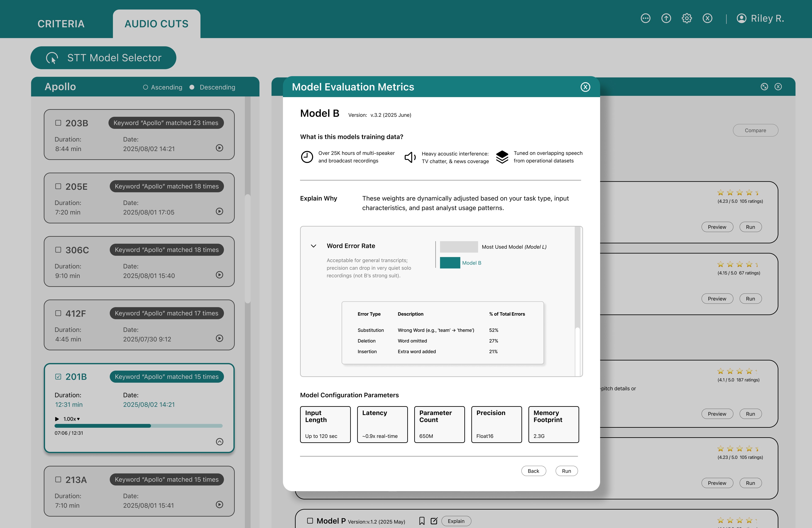
Task: Open the settings gear icon
Action: (686, 18)
